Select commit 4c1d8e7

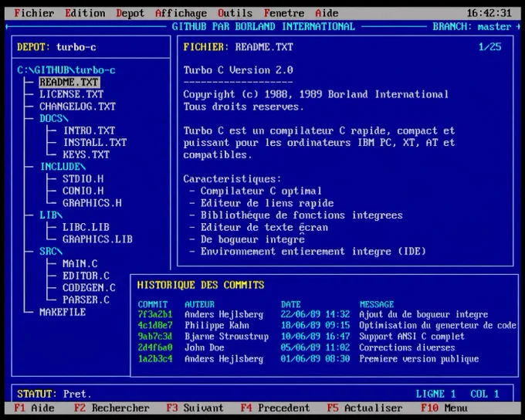coord(155,325)
